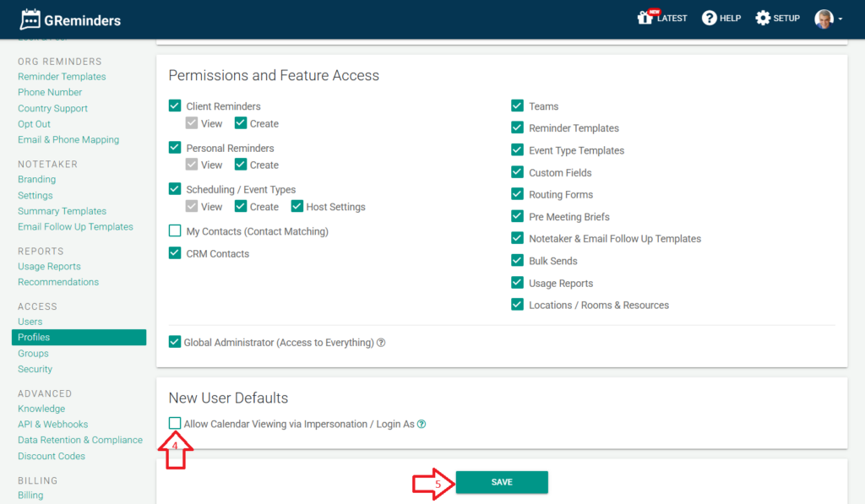865x504 pixels.
Task: Click the Help question mark icon
Action: [x=709, y=18]
